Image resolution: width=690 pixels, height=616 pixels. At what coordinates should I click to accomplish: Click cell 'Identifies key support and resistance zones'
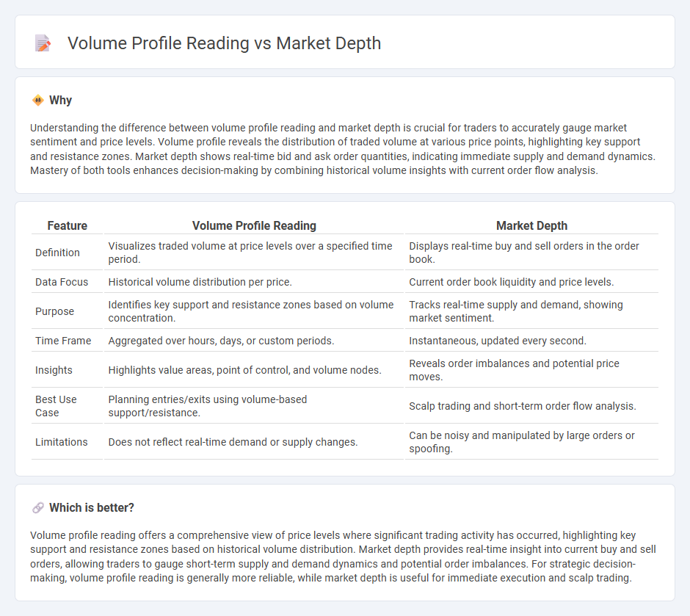253,311
